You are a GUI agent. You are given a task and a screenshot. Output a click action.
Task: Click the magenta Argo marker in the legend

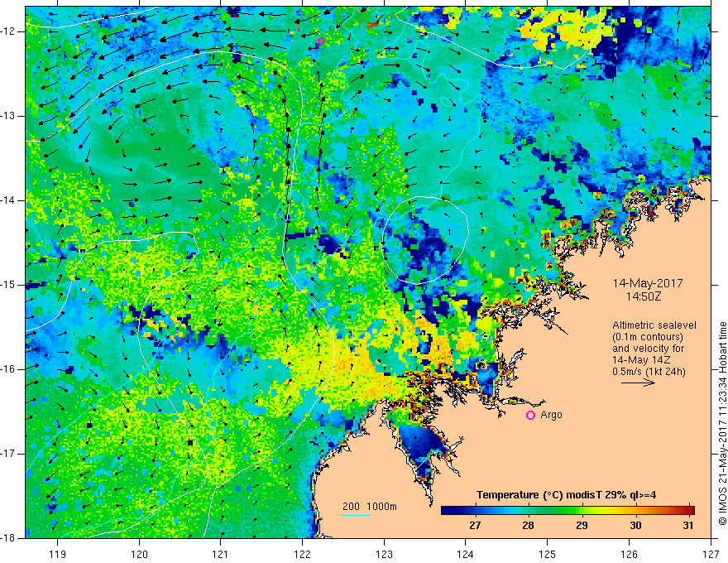pos(530,415)
